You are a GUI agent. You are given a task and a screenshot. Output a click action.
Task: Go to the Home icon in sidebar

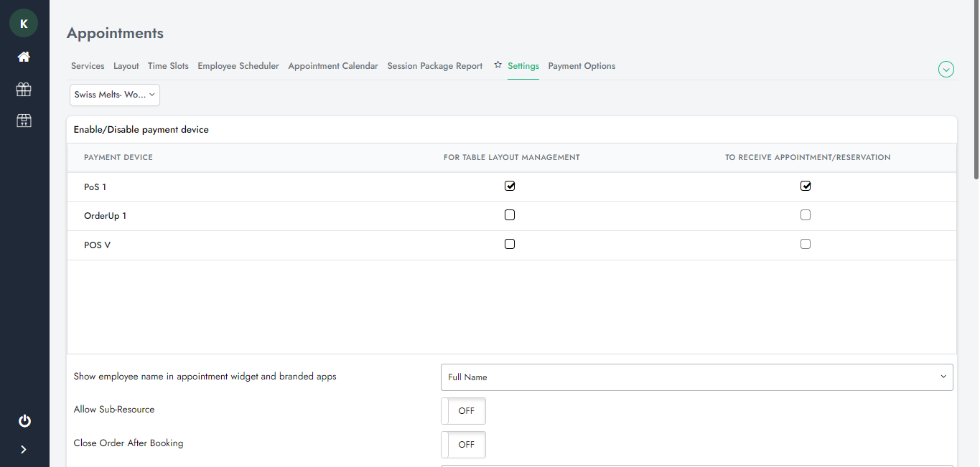tap(24, 57)
